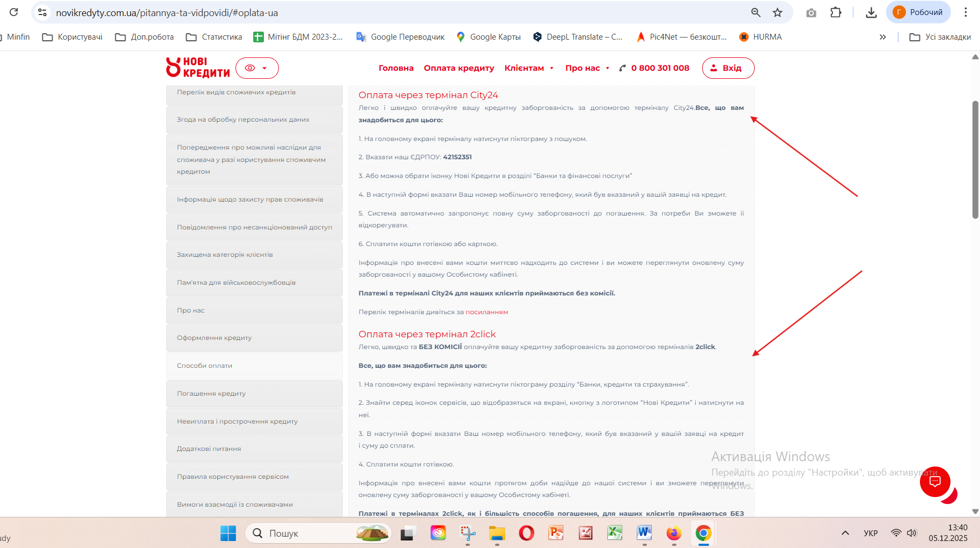Click the zoom magnifier icon in address bar

coord(756,12)
